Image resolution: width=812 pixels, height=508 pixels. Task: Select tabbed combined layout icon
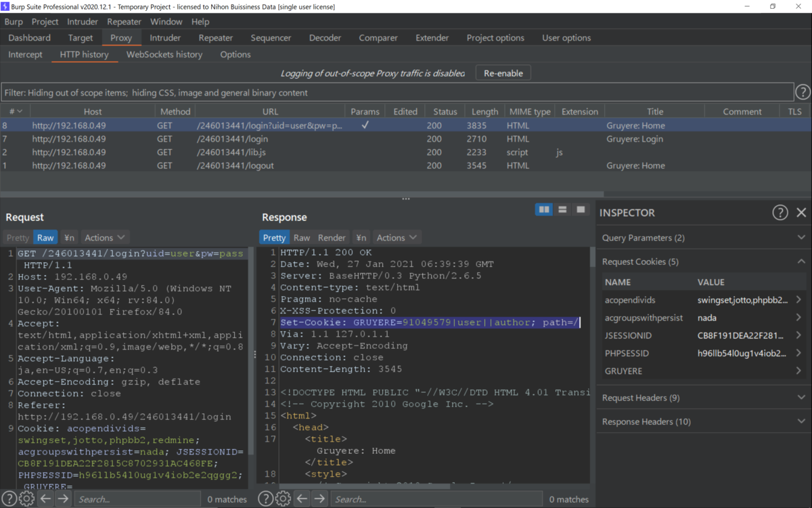[581, 210]
